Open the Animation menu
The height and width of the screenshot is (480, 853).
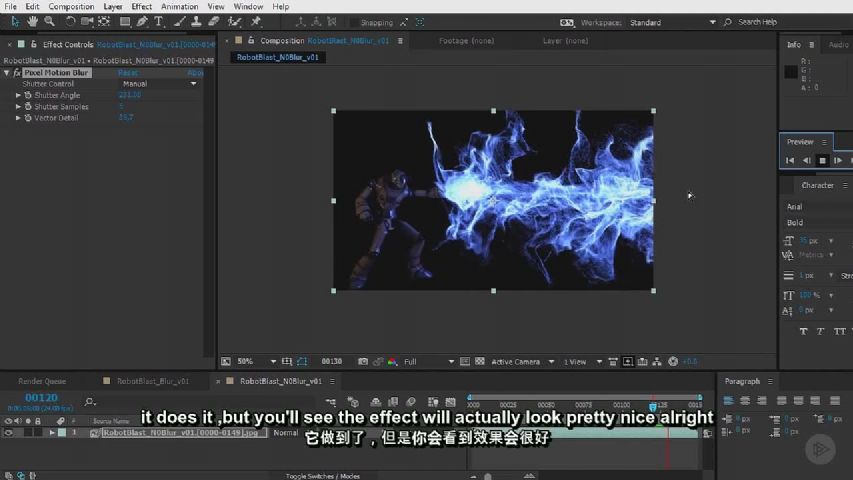(x=180, y=7)
